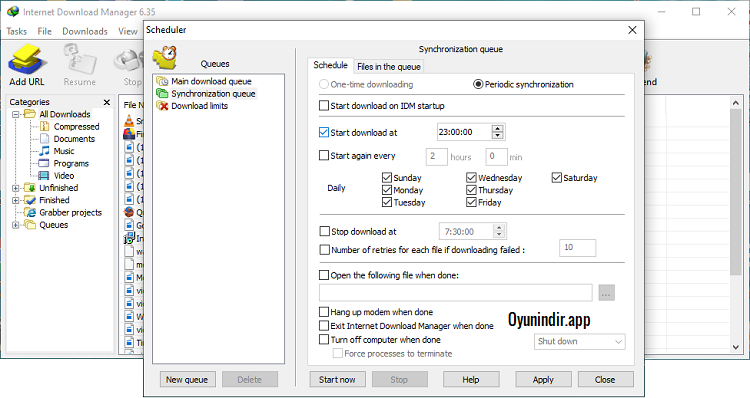Viewport: 750px width, 398px height.
Task: Uncheck Saturday checkbox
Action: tap(556, 177)
